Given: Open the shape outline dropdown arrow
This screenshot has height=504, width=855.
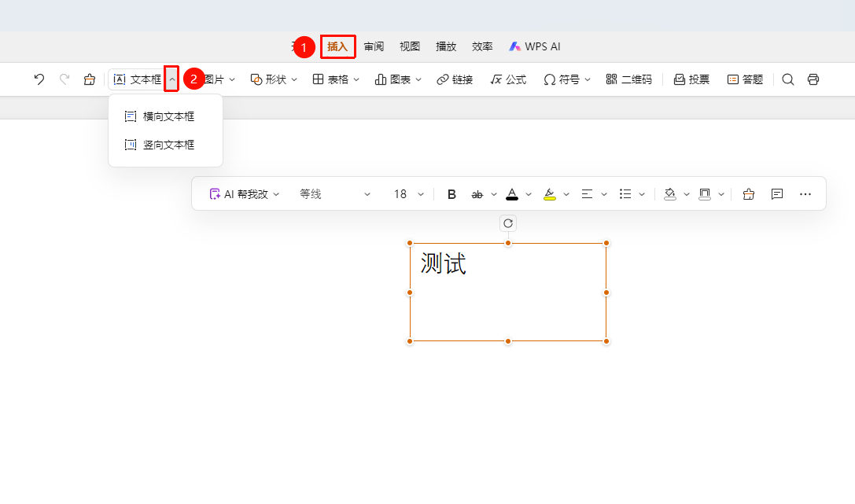Looking at the screenshot, I should (x=721, y=194).
